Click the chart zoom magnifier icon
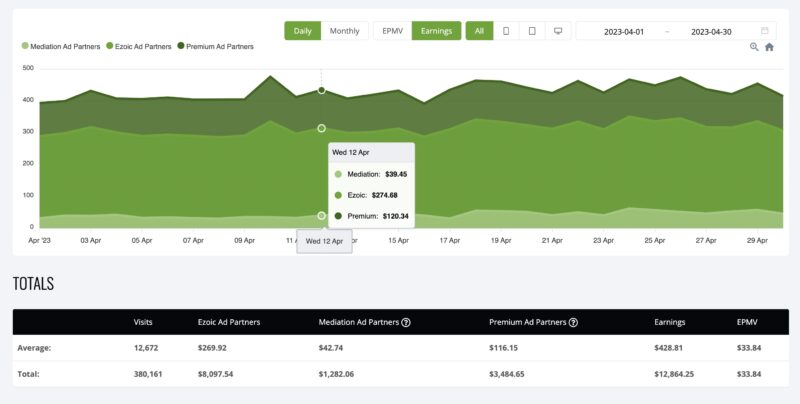This screenshot has width=800, height=404. pos(754,47)
